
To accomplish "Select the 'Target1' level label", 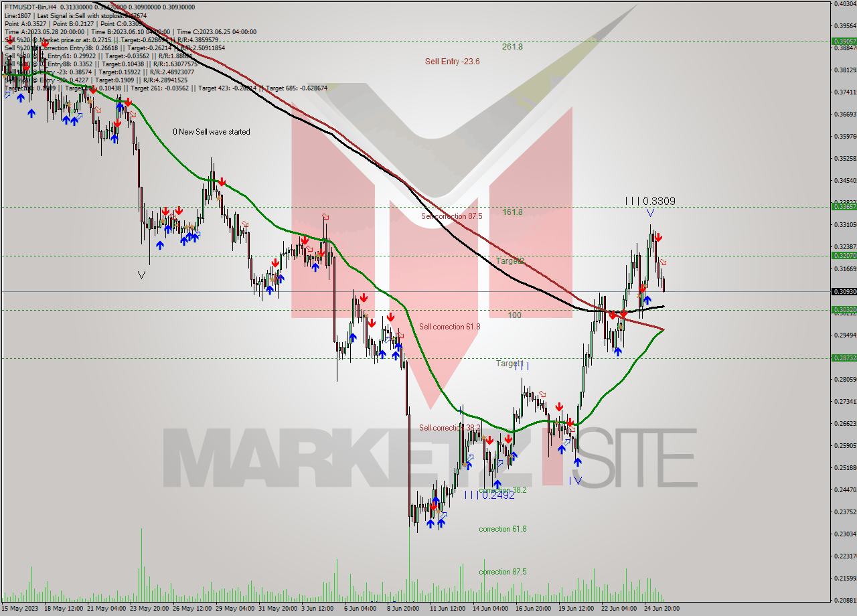I will (x=509, y=364).
